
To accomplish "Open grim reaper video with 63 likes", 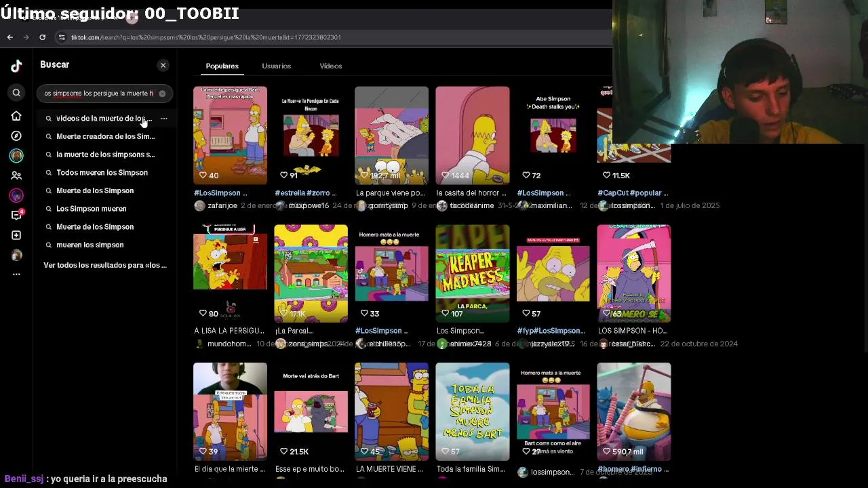I will [x=633, y=273].
